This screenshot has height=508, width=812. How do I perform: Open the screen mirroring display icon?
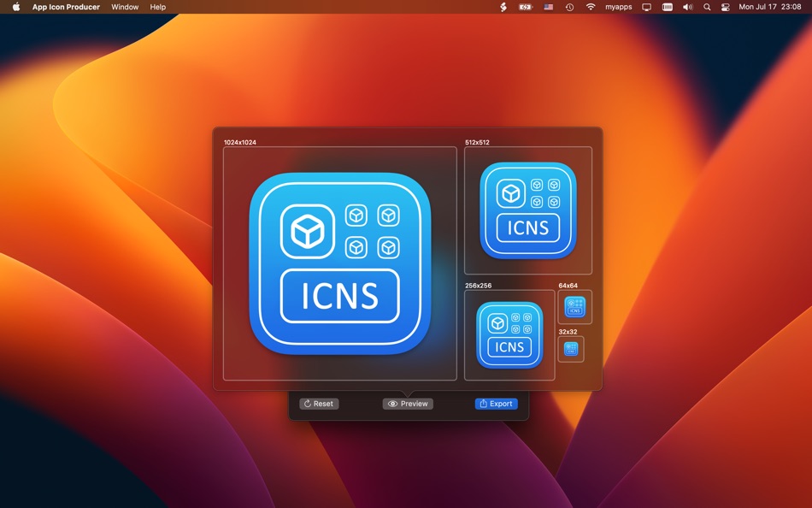click(x=646, y=7)
